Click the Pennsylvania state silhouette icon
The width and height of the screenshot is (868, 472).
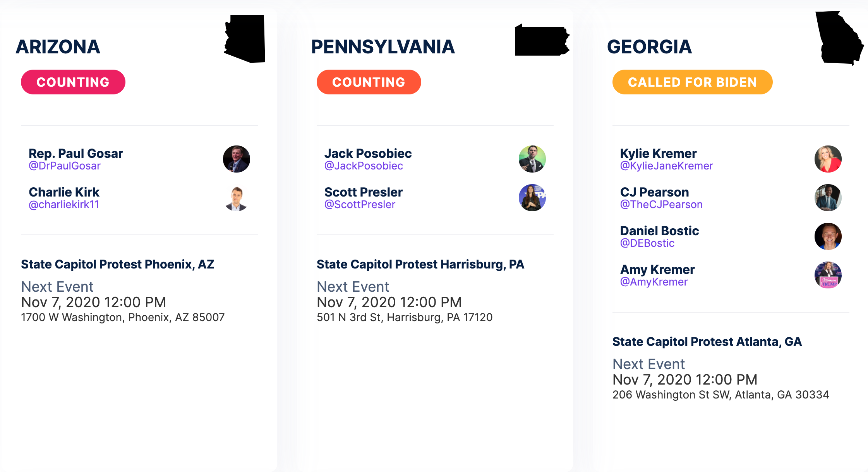point(542,41)
